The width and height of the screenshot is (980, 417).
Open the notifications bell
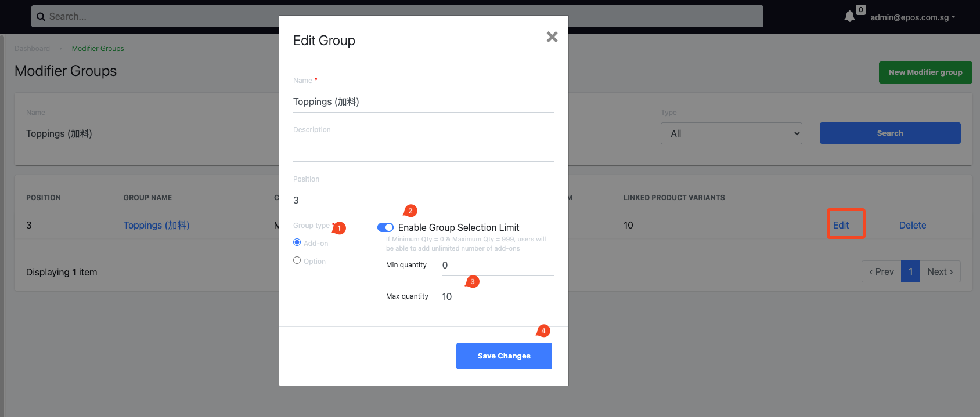click(x=850, y=16)
